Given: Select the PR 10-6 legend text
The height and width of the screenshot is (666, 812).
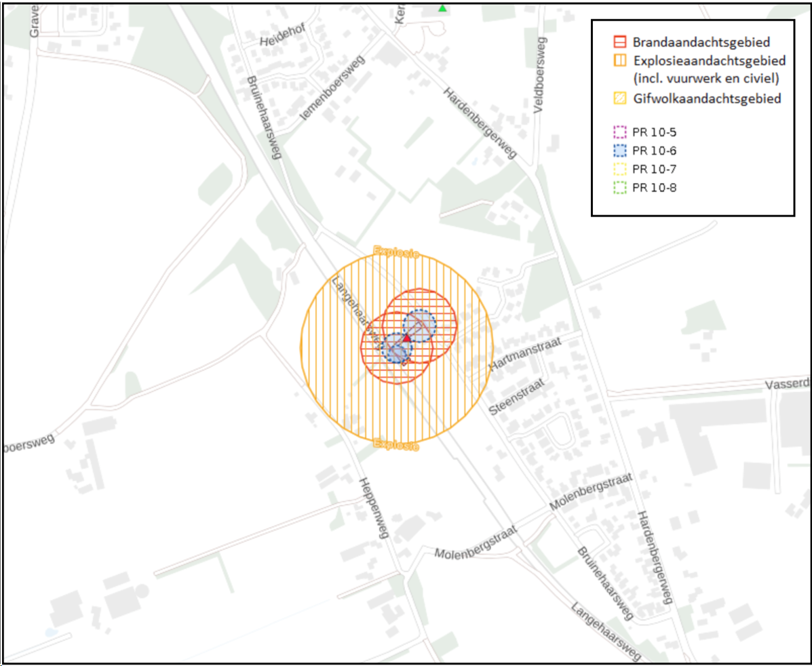Looking at the screenshot, I should point(654,150).
